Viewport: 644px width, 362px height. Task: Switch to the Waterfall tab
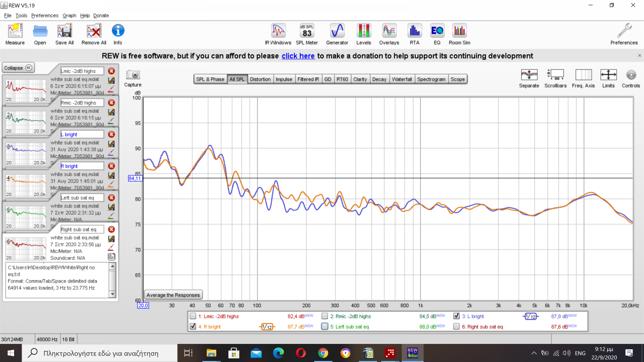pos(401,79)
